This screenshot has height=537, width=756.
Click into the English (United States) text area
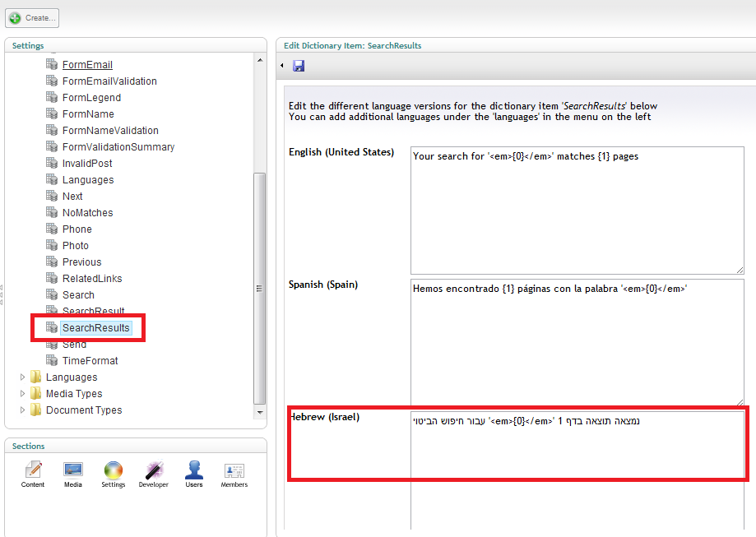click(577, 211)
